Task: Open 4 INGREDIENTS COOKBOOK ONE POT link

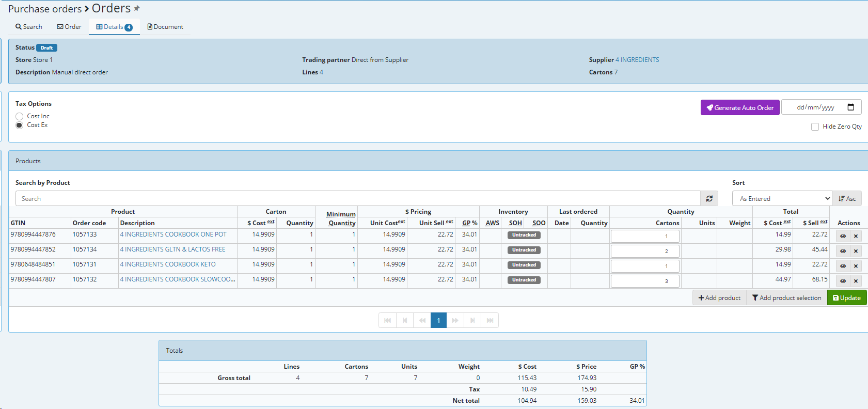Action: tap(173, 234)
